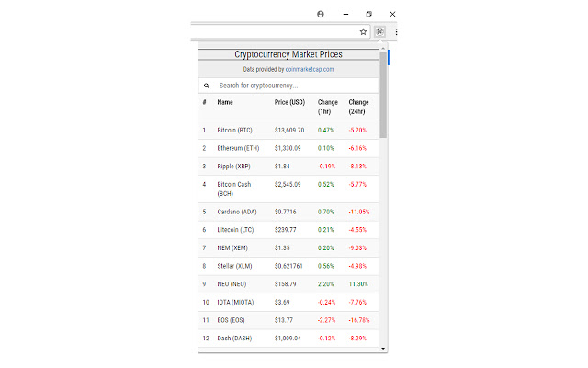Click the NEM price $1.35

pyautogui.click(x=282, y=247)
